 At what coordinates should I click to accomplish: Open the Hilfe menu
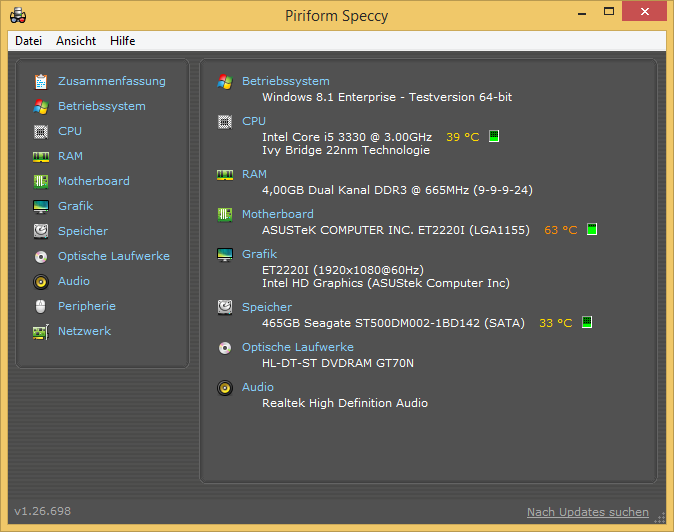(123, 41)
